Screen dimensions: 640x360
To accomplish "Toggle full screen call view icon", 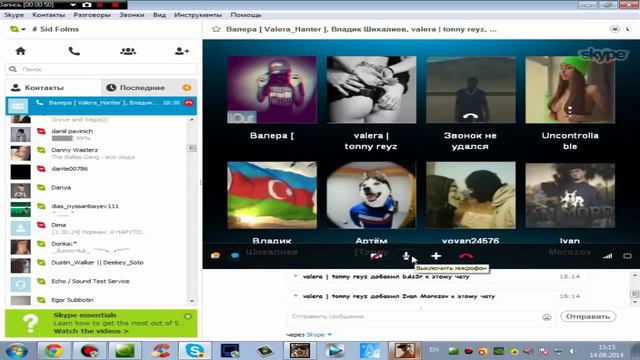I will (627, 256).
